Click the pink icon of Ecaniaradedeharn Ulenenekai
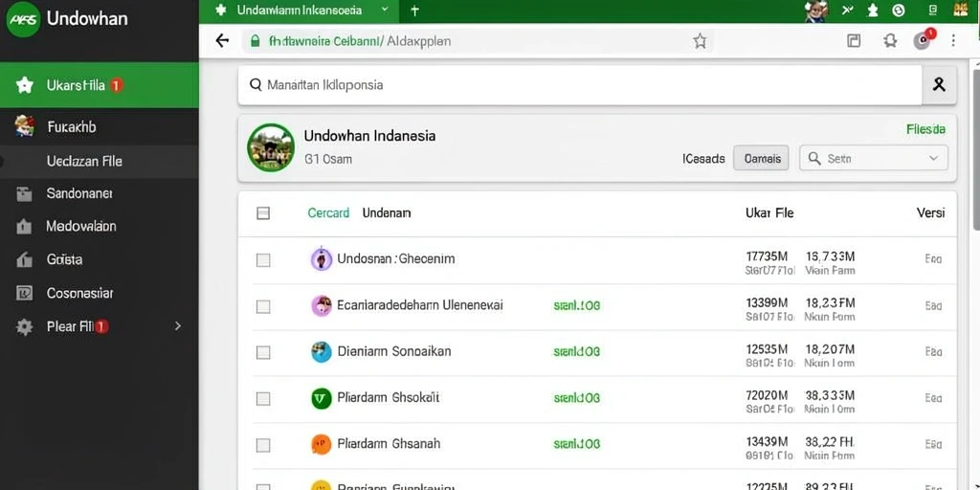Screen dimensions: 980x490 coord(322,305)
